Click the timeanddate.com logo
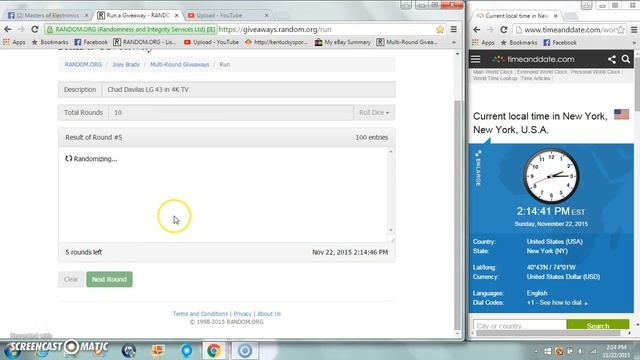 tap(533, 59)
